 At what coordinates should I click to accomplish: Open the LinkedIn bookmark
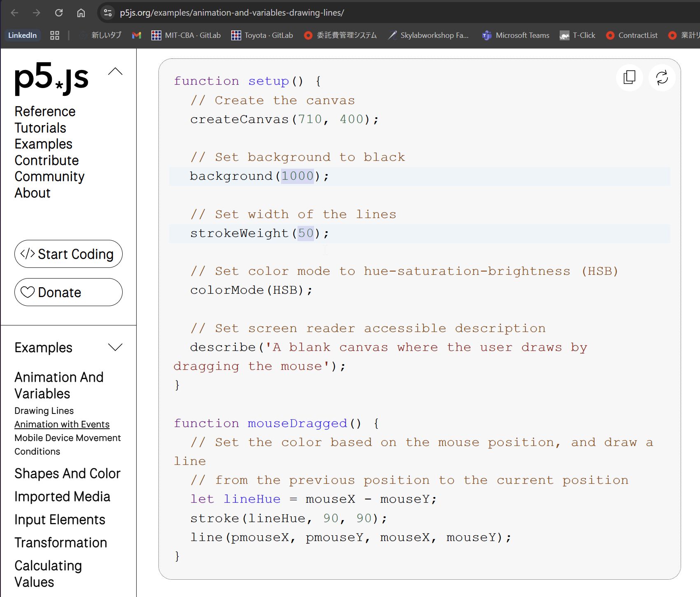point(22,35)
